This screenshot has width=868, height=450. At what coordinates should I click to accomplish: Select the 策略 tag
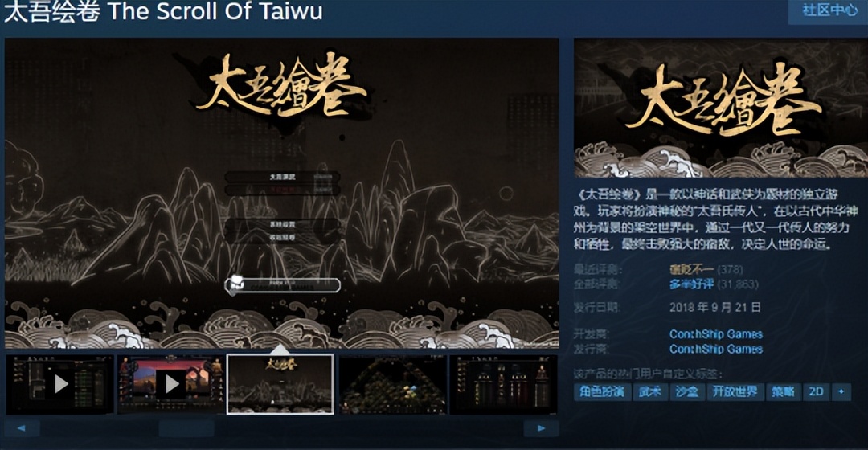[x=783, y=392]
